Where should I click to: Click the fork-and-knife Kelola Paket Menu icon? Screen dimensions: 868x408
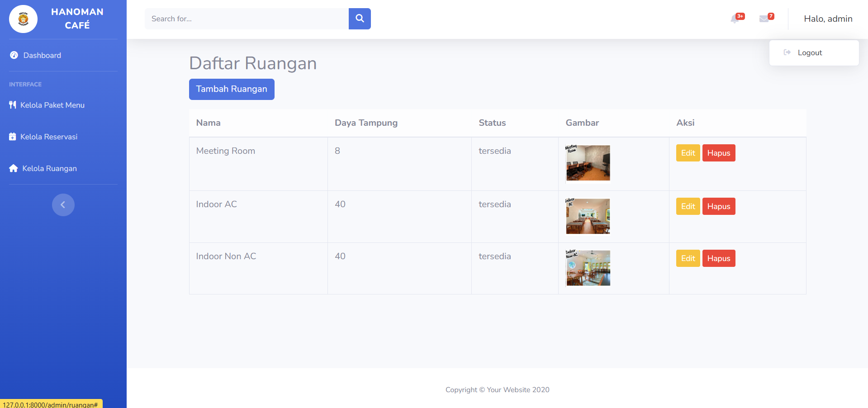pyautogui.click(x=13, y=105)
